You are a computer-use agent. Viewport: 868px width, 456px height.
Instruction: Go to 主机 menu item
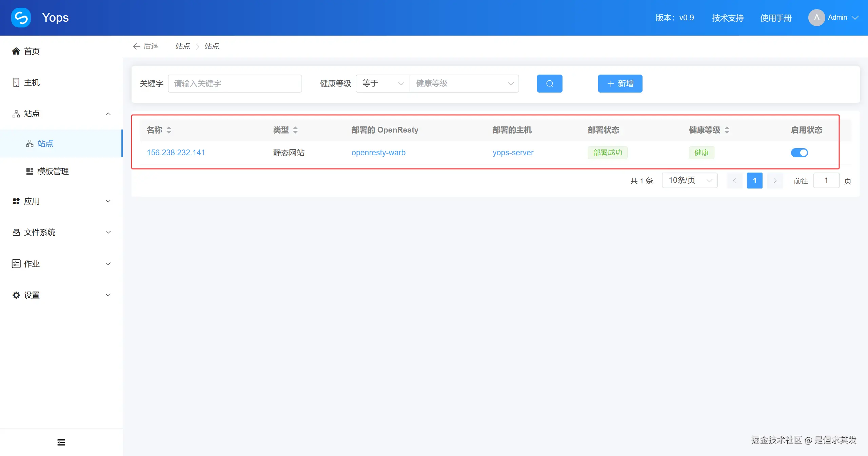point(32,82)
